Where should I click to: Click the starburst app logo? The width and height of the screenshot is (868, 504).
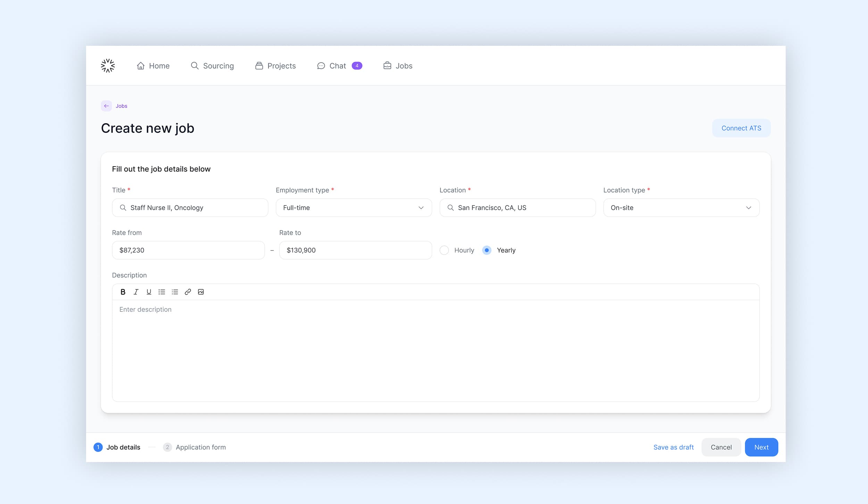tap(108, 66)
